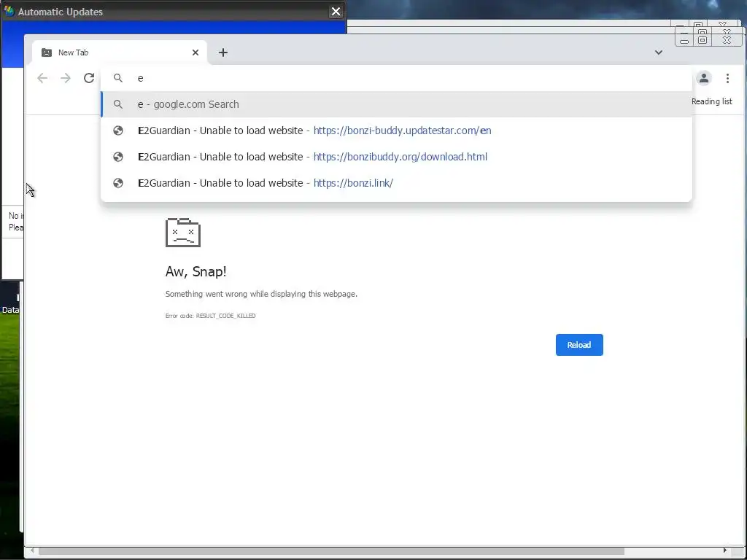Image resolution: width=747 pixels, height=560 pixels.
Task: Open the bonzi.link suggestion
Action: tap(396, 183)
